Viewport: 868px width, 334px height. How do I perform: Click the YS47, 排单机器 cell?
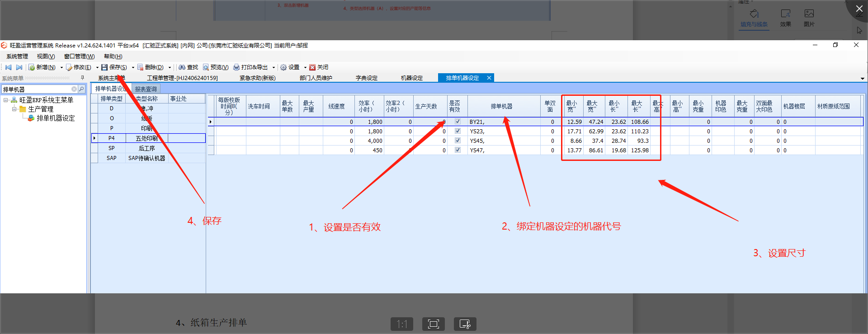pyautogui.click(x=504, y=150)
